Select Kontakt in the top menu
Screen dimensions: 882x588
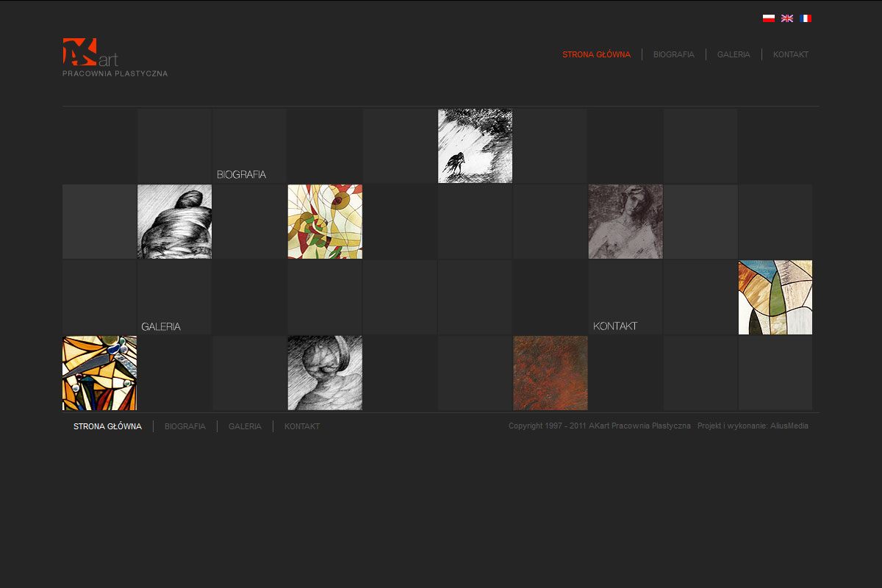click(790, 54)
